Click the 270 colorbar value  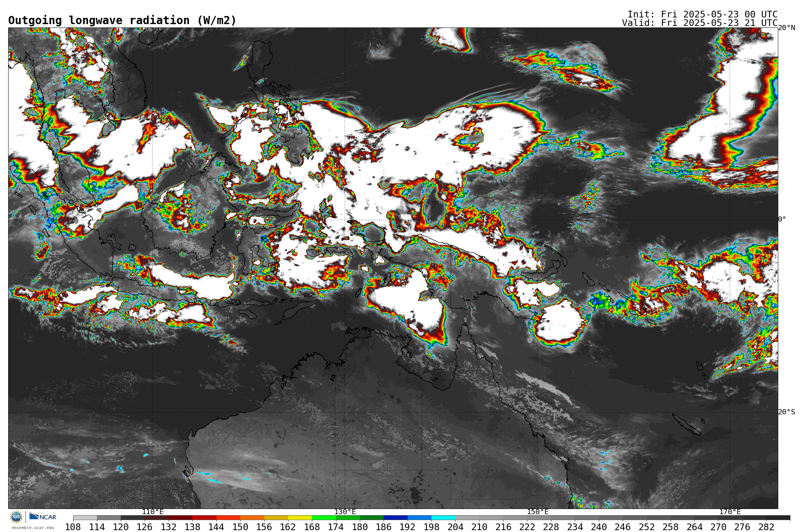pyautogui.click(x=718, y=527)
